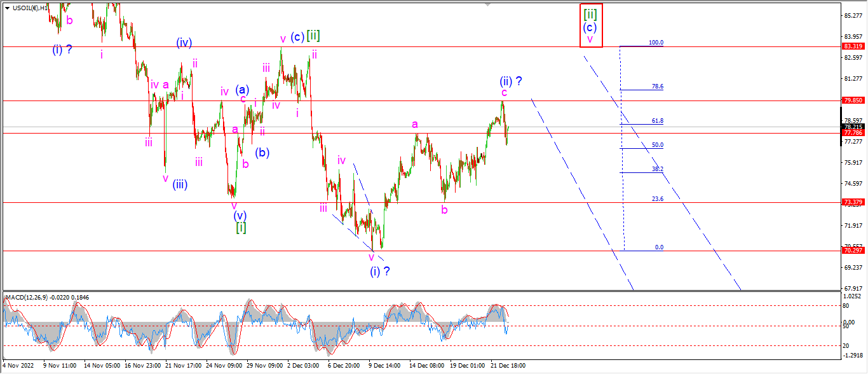868x374 pixels.
Task: Click the 83.319 red price tag
Action: coord(853,46)
